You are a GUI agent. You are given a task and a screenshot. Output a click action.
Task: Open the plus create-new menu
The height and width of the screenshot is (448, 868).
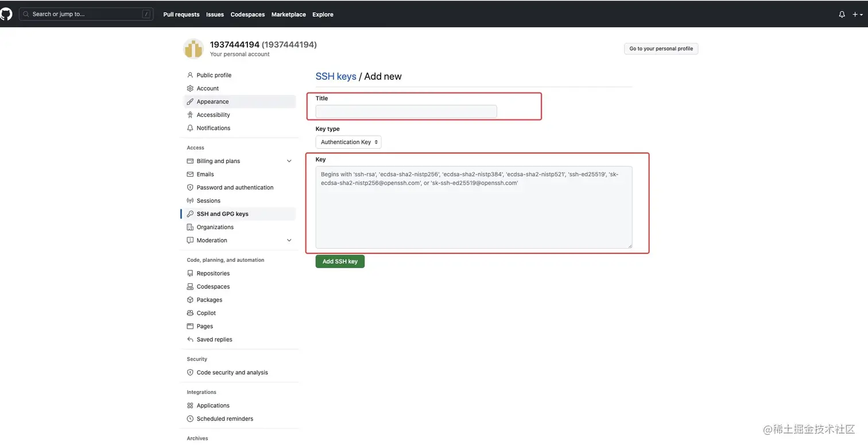tap(857, 14)
